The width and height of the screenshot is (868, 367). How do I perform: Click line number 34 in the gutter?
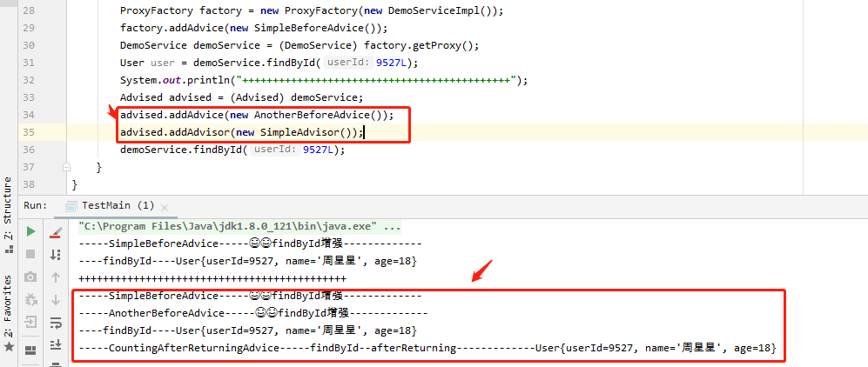tap(29, 115)
